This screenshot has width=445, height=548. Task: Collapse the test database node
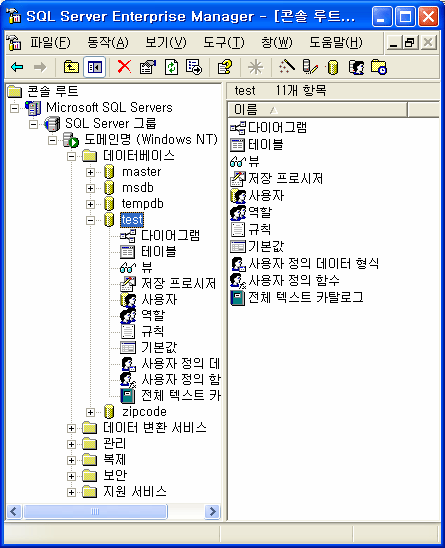coord(91,220)
